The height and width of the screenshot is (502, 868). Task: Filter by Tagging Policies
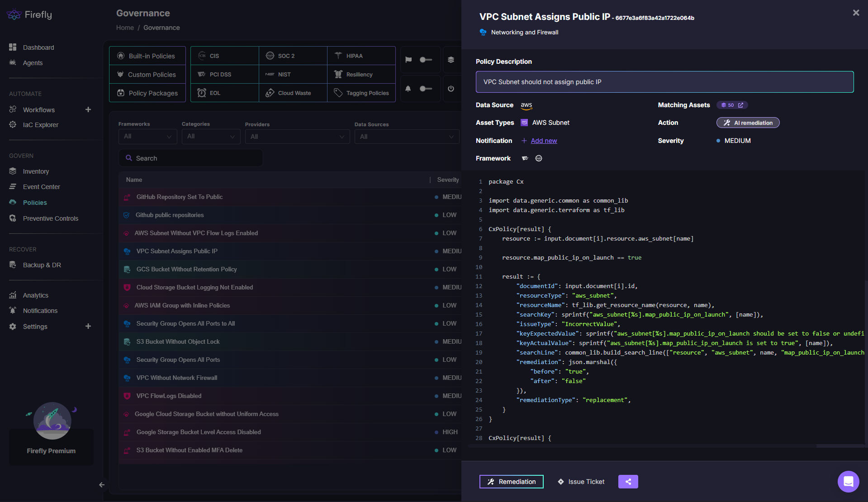(x=361, y=93)
